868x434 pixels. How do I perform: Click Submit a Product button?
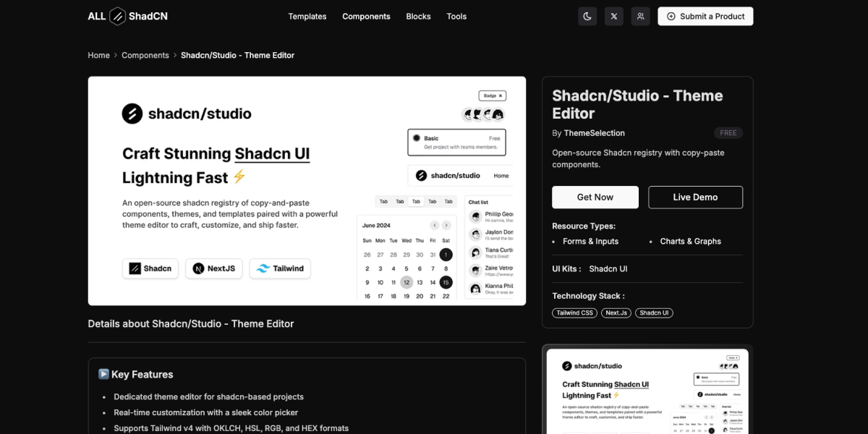coord(705,16)
